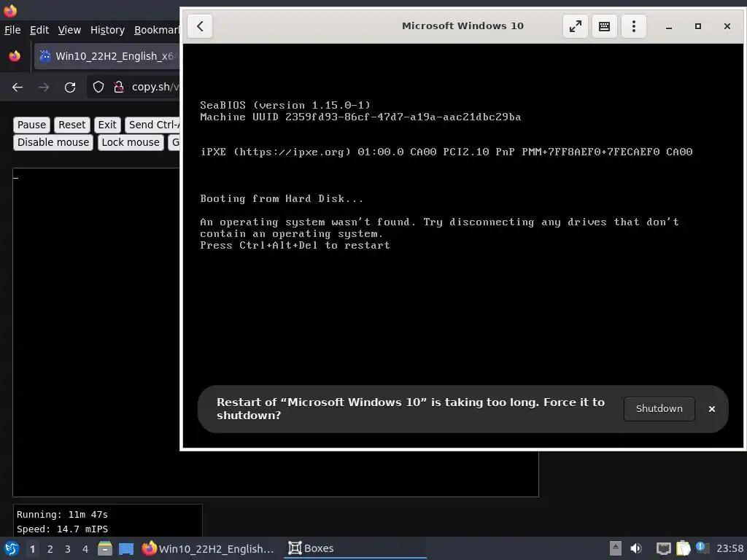Click the Reset emulator button

click(x=72, y=125)
